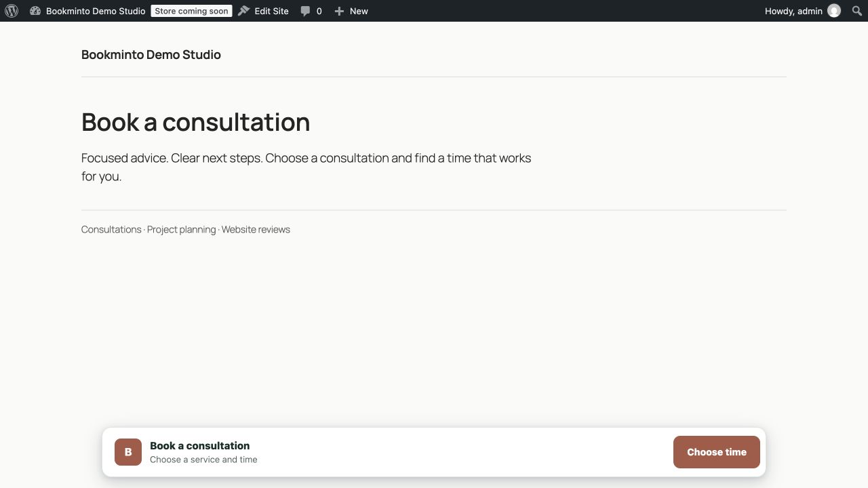Click the dashboard gauge icon
Screen dimensions: 868x488
[x=35, y=11]
